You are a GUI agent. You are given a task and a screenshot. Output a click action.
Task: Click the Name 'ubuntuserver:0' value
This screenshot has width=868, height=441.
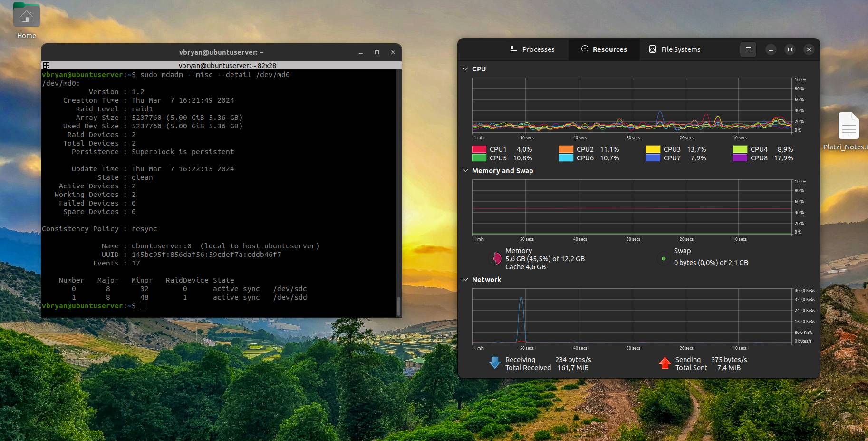(x=162, y=246)
